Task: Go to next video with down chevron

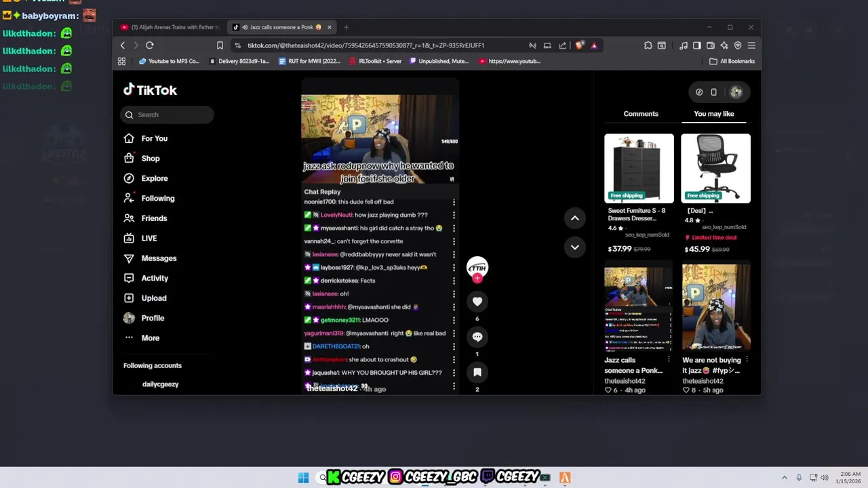Action: 575,247
